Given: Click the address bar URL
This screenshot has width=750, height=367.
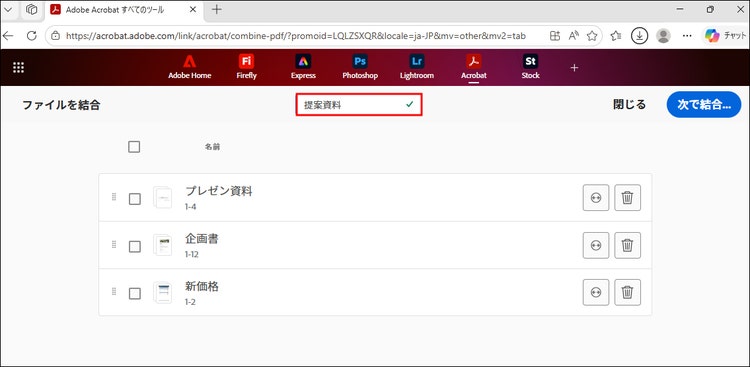Looking at the screenshot, I should pyautogui.click(x=296, y=35).
